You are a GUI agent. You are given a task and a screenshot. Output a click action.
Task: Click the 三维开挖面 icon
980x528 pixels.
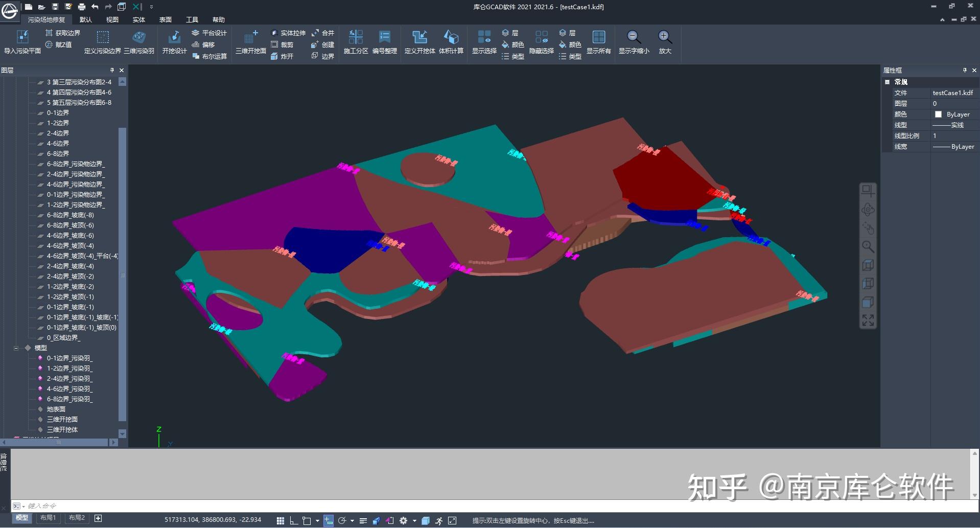coord(250,43)
